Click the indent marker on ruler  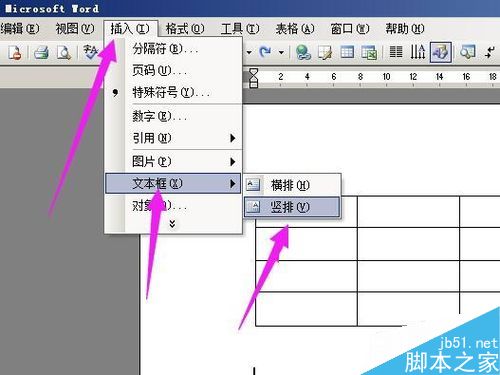click(254, 78)
